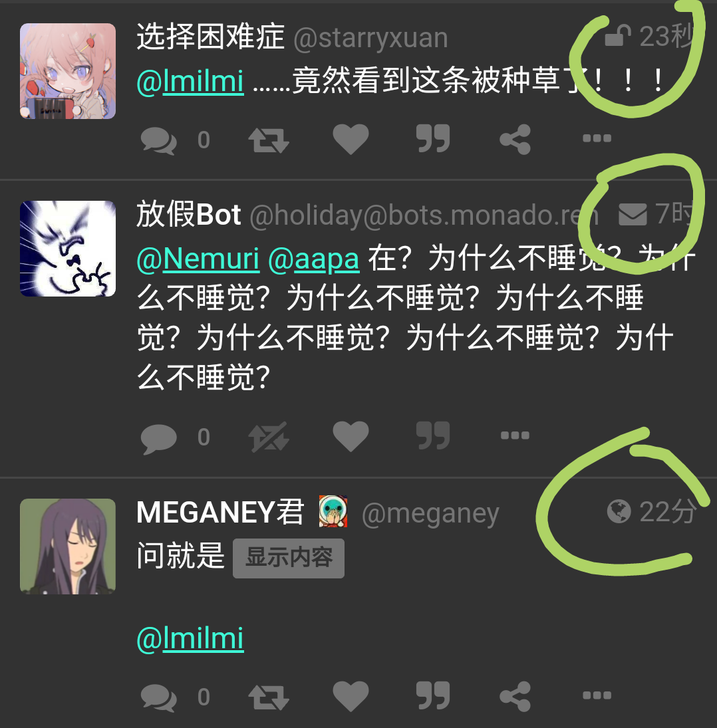Viewport: 717px width, 728px height.
Task: Reply to the 放假Bot post
Action: point(159,437)
